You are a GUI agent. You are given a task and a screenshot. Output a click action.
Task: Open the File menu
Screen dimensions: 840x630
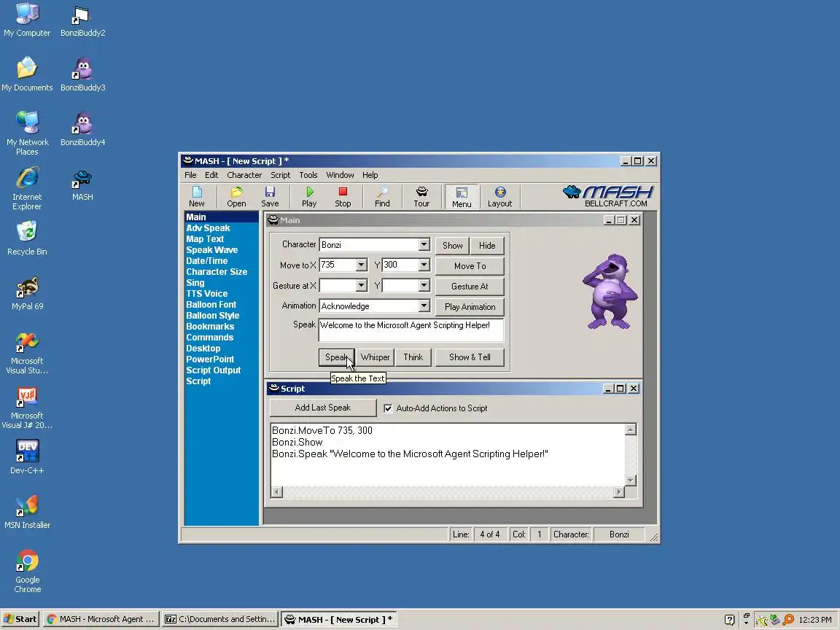click(x=190, y=175)
